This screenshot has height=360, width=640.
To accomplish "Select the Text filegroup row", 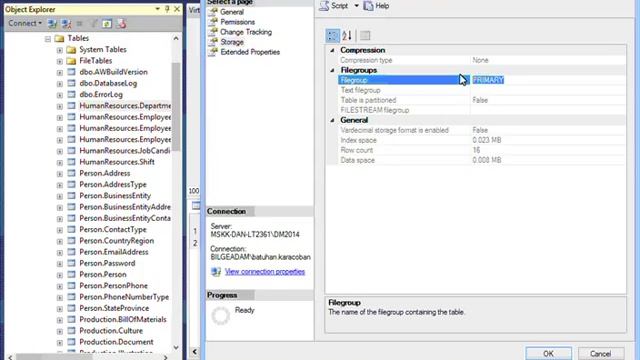I will click(482, 90).
